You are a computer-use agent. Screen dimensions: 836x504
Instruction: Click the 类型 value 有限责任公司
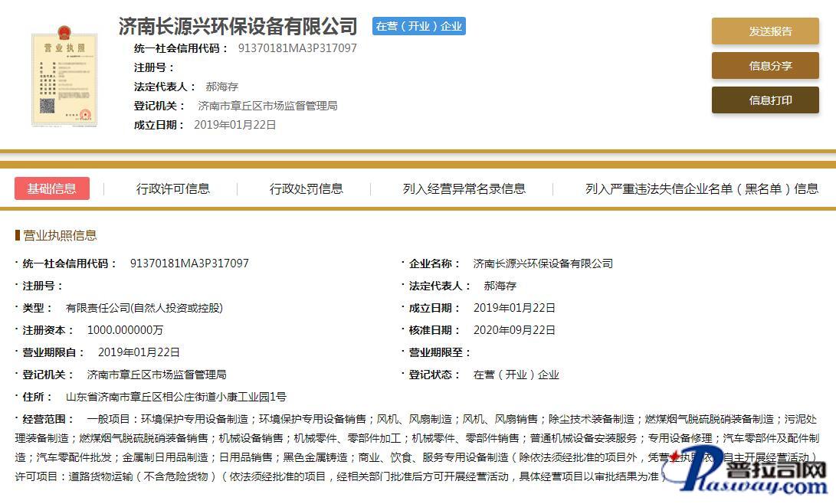coord(144,308)
